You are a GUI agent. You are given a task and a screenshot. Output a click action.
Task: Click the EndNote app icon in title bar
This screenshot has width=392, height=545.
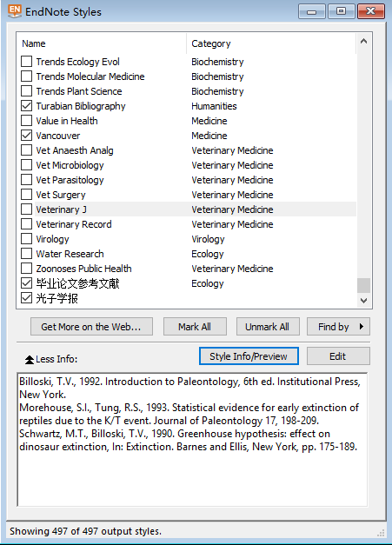point(15,11)
